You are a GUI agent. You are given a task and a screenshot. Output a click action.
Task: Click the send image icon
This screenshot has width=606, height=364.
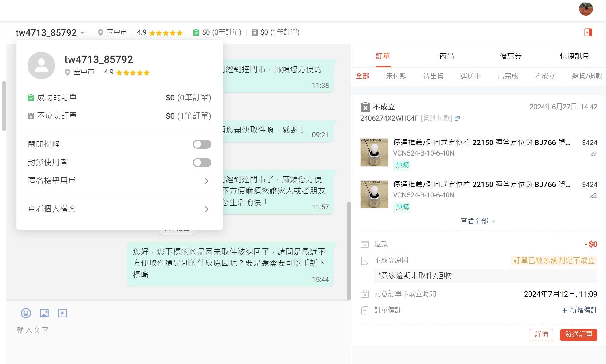coord(44,313)
